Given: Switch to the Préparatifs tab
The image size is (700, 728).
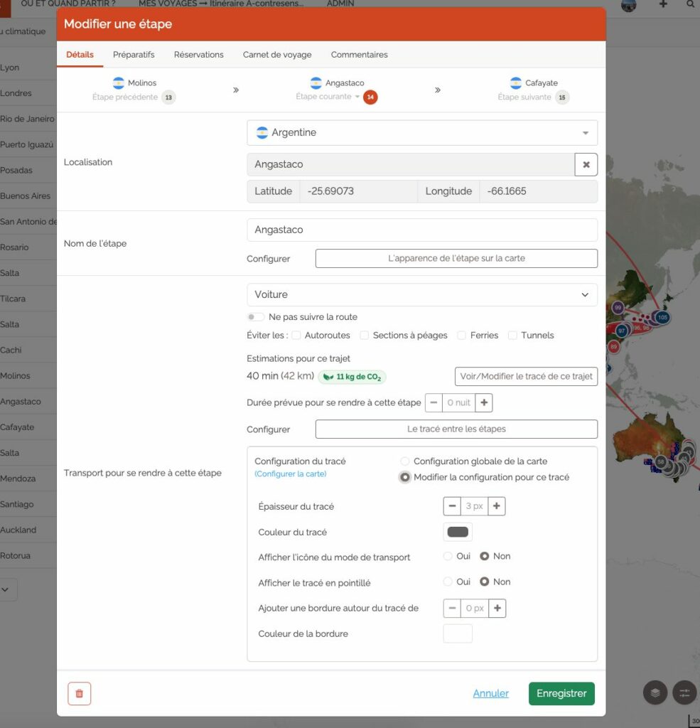Looking at the screenshot, I should 134,55.
